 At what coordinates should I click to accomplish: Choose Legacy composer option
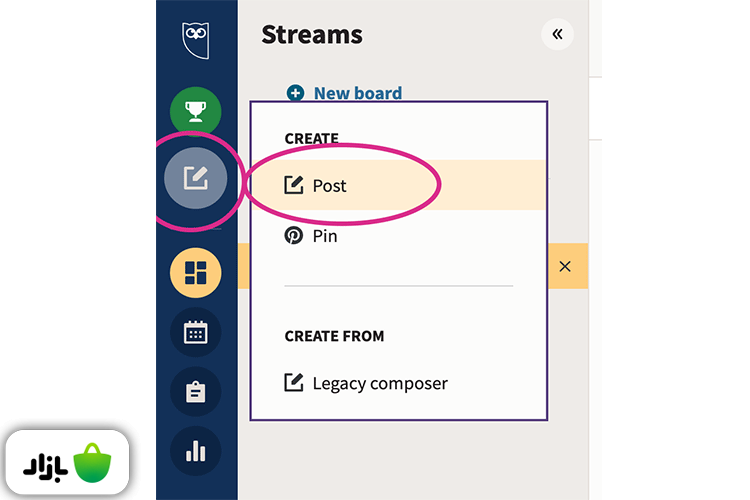380,383
